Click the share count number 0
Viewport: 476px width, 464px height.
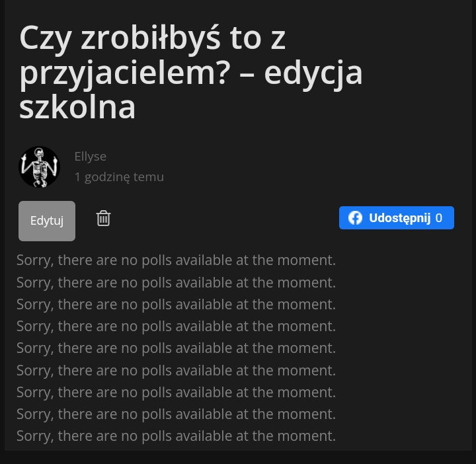(439, 218)
